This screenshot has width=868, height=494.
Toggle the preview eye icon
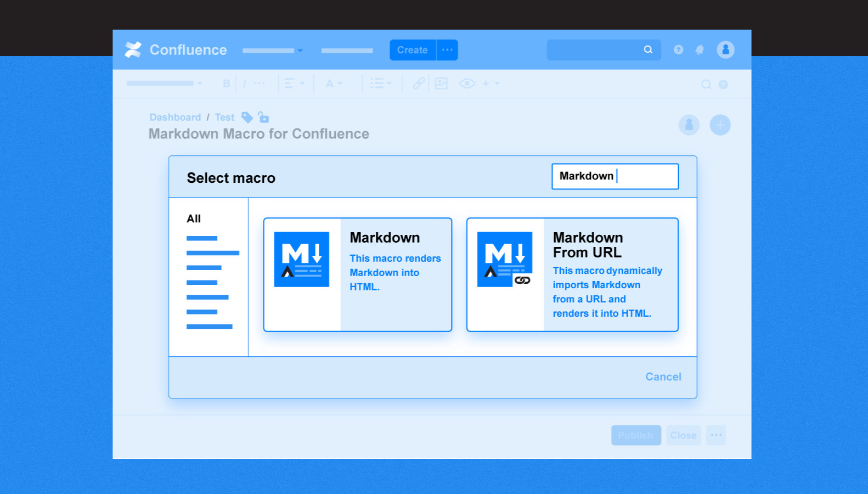[467, 83]
